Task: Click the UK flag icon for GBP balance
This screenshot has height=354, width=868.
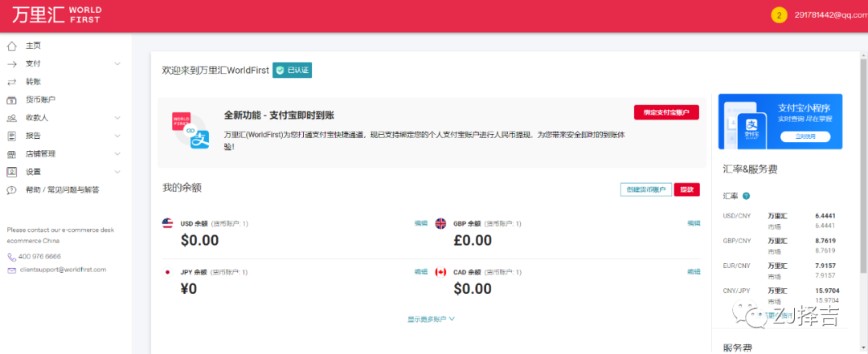Action: [440, 223]
